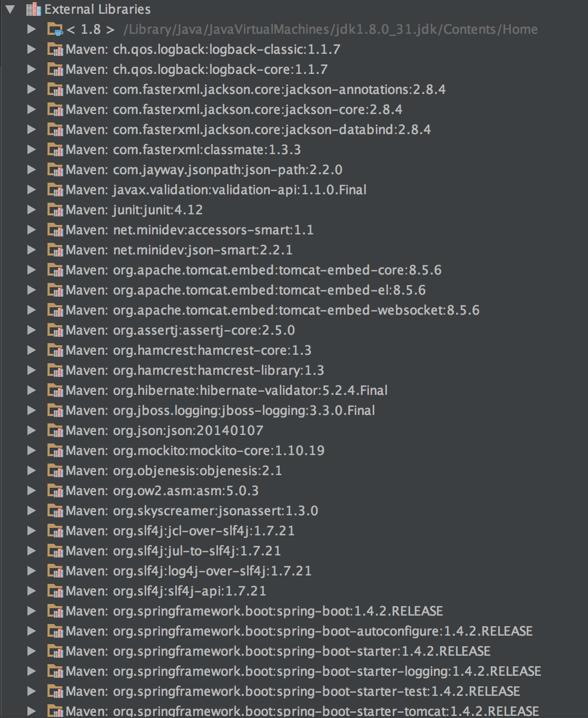
Task: Click the library icon for jackson-databind:2.8.4
Action: pyautogui.click(x=55, y=130)
